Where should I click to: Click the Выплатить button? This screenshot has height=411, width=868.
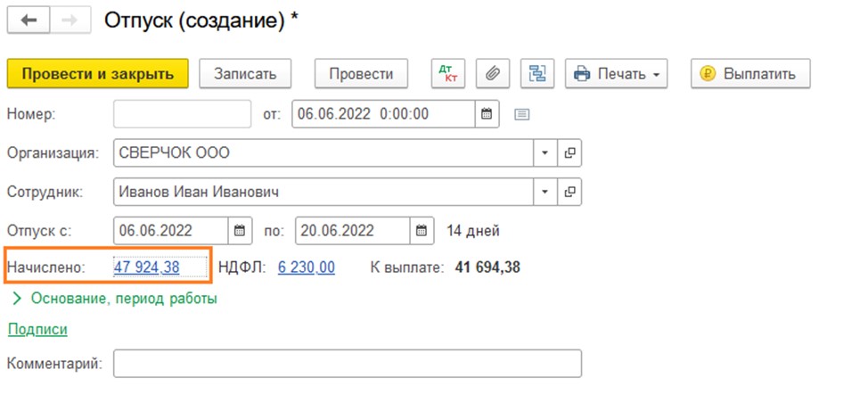750,74
